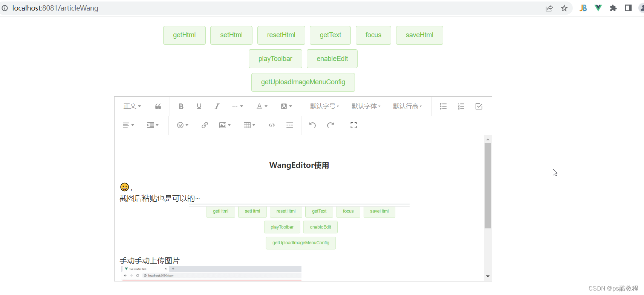The width and height of the screenshot is (644, 295).
Task: Insert a numbered list
Action: coord(461,106)
